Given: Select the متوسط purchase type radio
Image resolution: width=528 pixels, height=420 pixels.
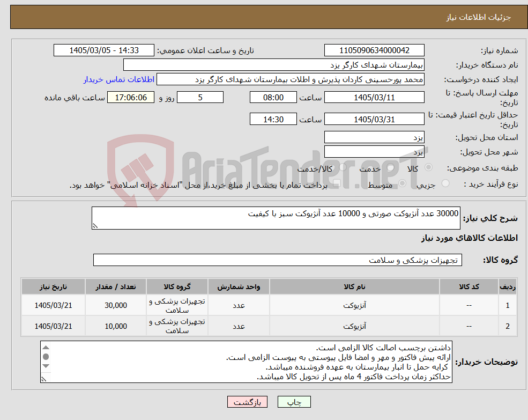Looking at the screenshot, I should pos(402,183).
